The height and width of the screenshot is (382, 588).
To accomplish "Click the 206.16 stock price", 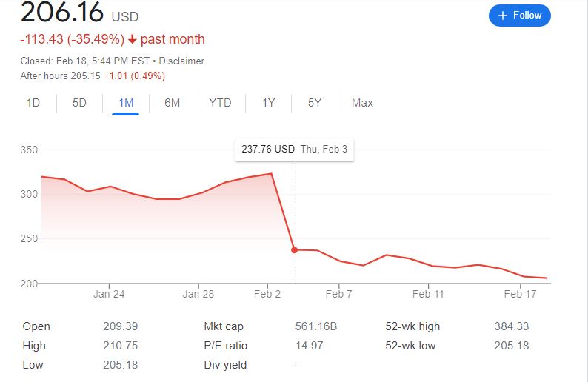I will 61,13.
